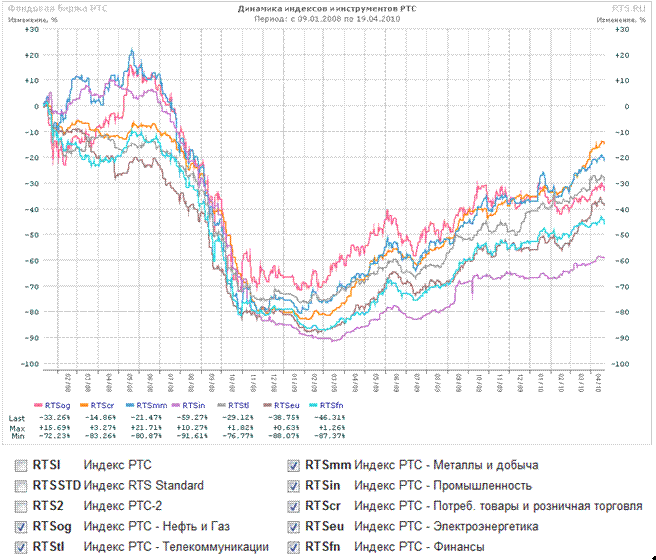Viewport: 656px width, 560px height.
Task: Click the gray RTStl legend swatch
Action: click(x=222, y=405)
